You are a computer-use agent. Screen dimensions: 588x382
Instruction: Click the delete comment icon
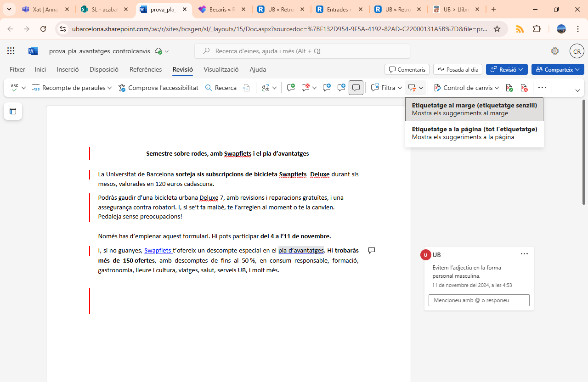click(305, 88)
